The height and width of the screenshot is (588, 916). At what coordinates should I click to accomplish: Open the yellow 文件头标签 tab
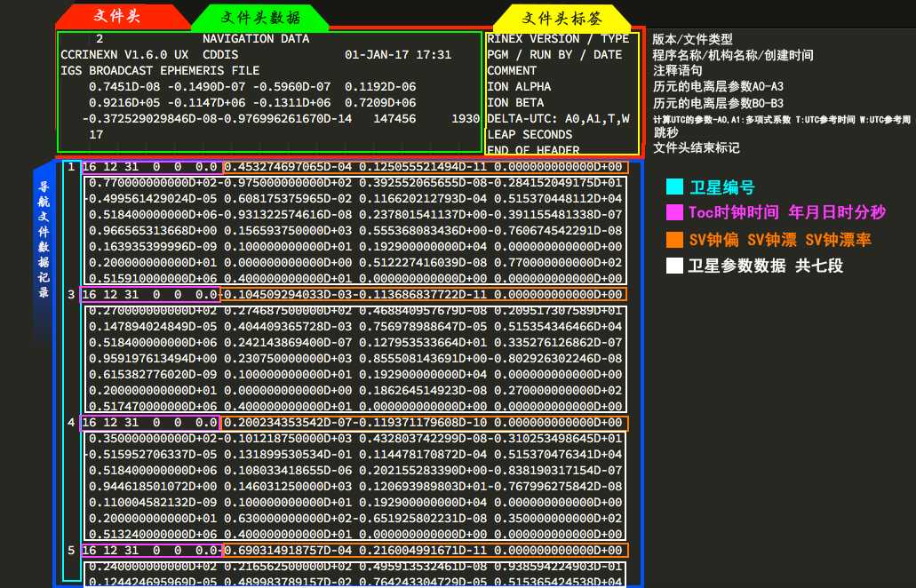point(562,18)
